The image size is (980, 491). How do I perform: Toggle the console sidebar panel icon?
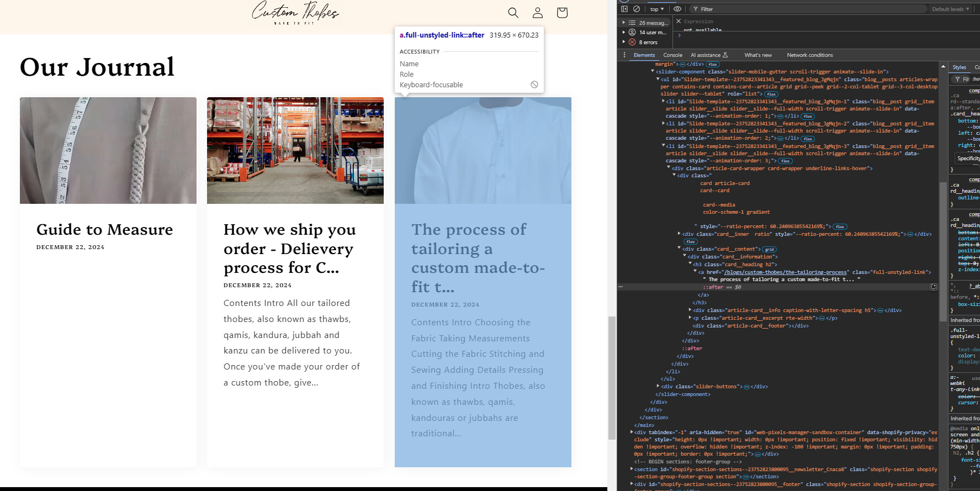pos(624,9)
